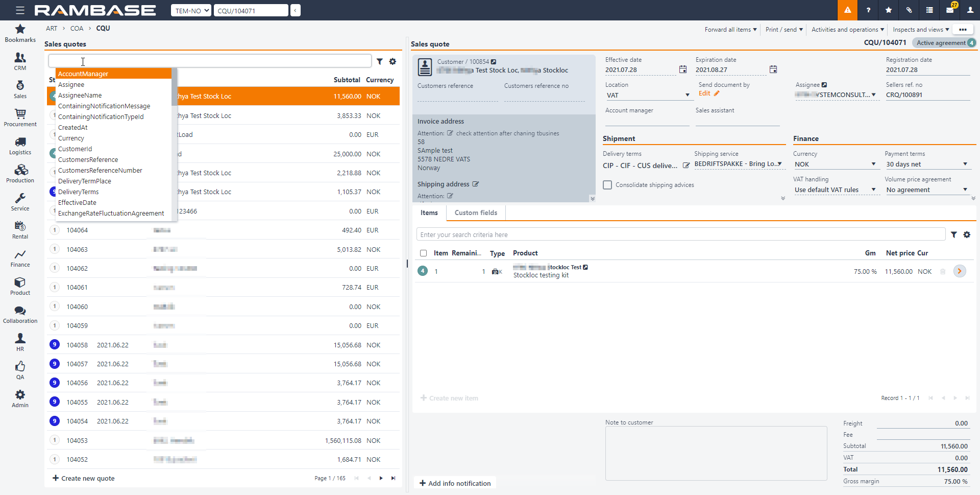Click the Edit pencil for Send document by
Image resolution: width=980 pixels, height=495 pixels.
(x=717, y=93)
